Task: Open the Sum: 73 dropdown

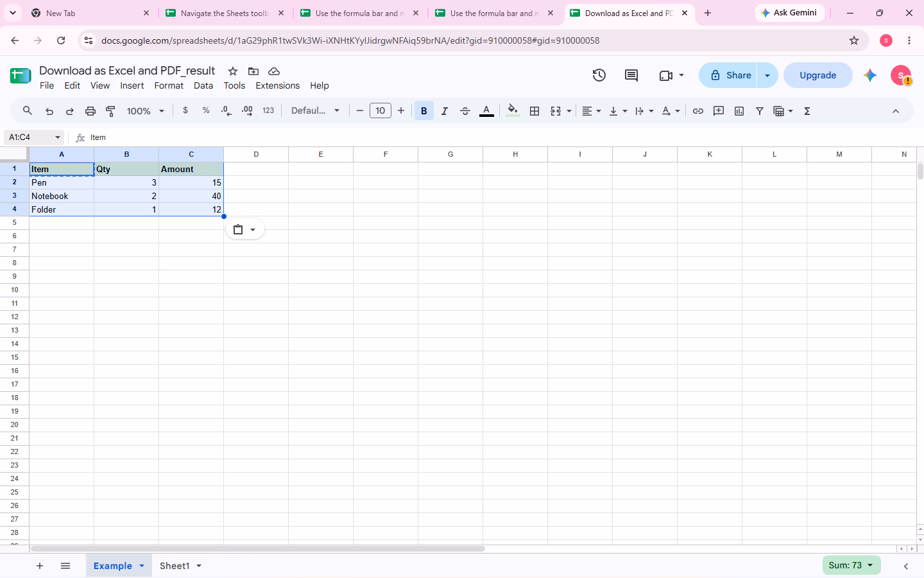Action: (x=851, y=565)
